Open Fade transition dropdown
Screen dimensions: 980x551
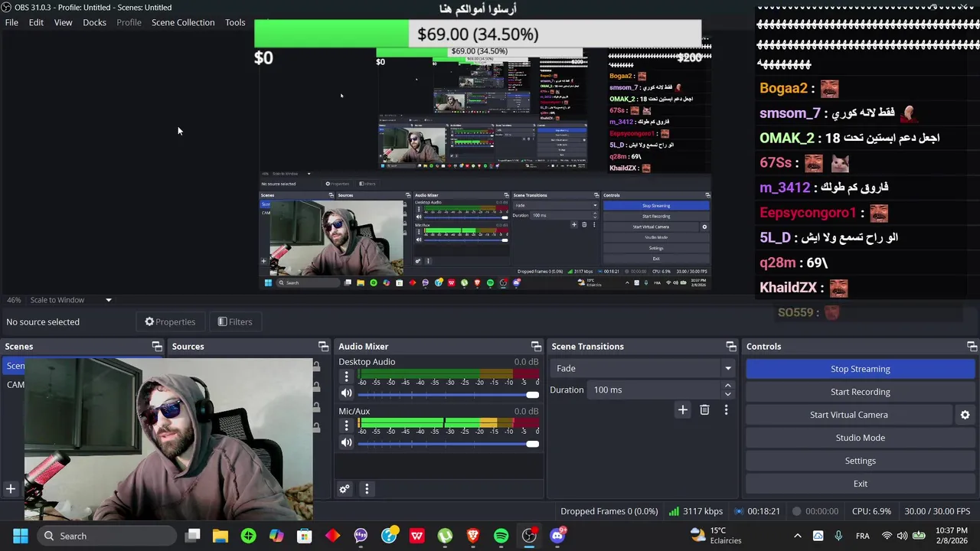[642, 368]
